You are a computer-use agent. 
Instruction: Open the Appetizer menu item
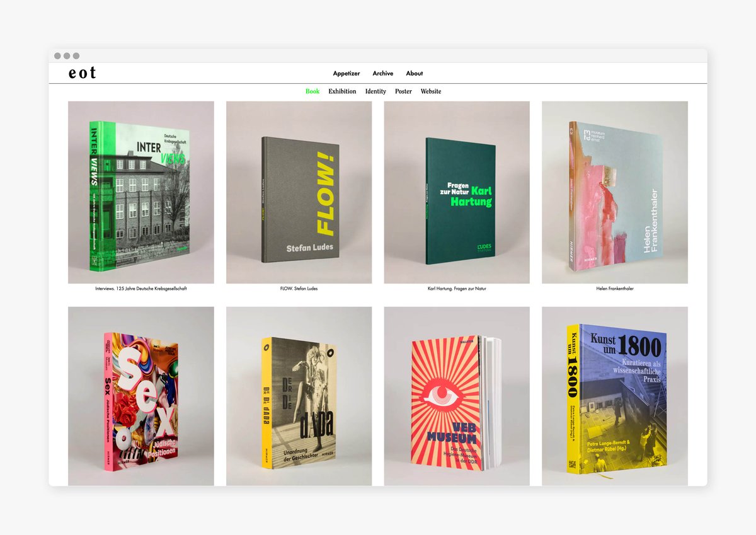(x=346, y=73)
